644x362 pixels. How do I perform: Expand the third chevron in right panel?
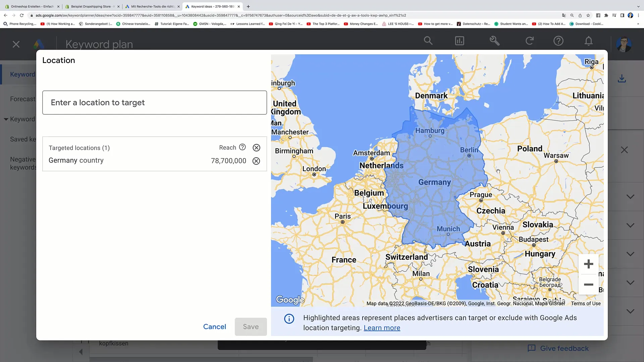[631, 254]
